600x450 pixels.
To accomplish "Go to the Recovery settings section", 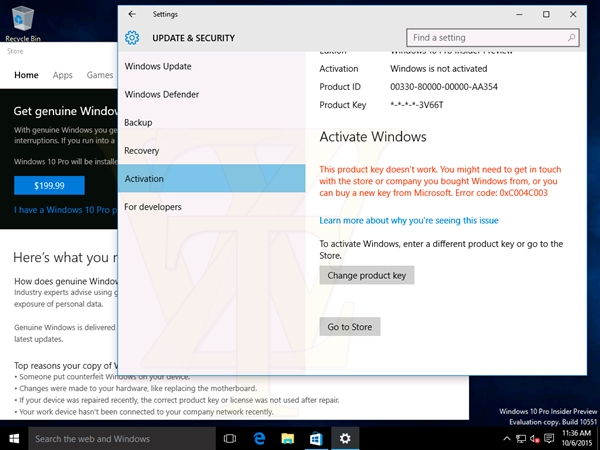I will click(x=142, y=150).
